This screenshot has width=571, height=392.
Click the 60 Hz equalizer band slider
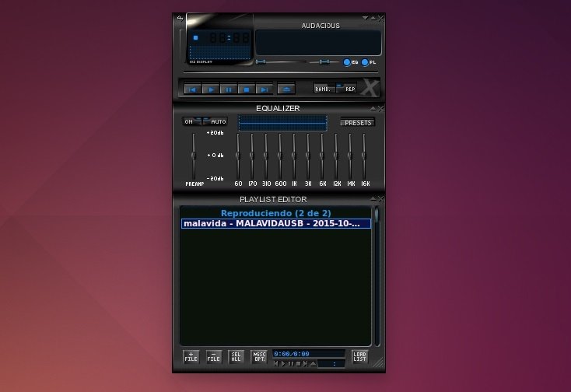pos(238,156)
